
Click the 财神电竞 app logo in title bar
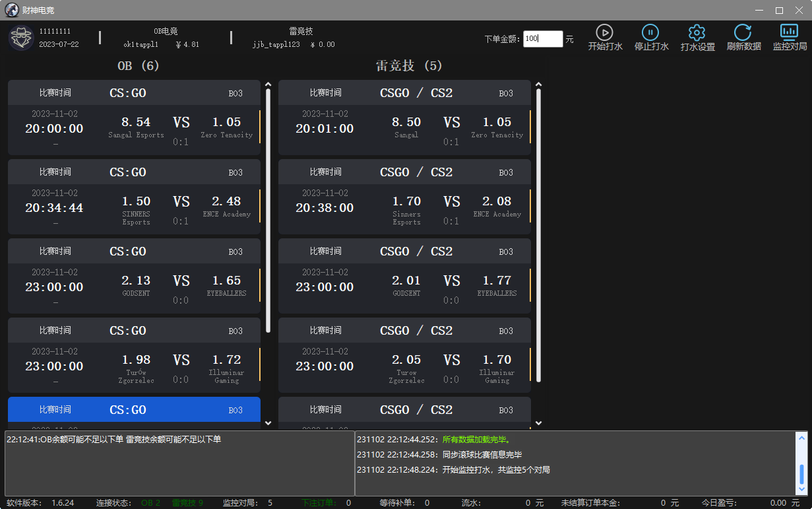coord(11,10)
